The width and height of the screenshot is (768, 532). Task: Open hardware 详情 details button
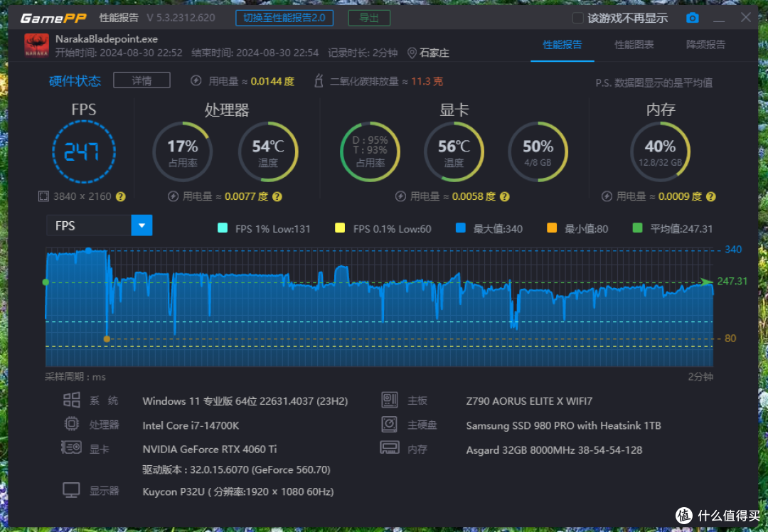(x=142, y=80)
